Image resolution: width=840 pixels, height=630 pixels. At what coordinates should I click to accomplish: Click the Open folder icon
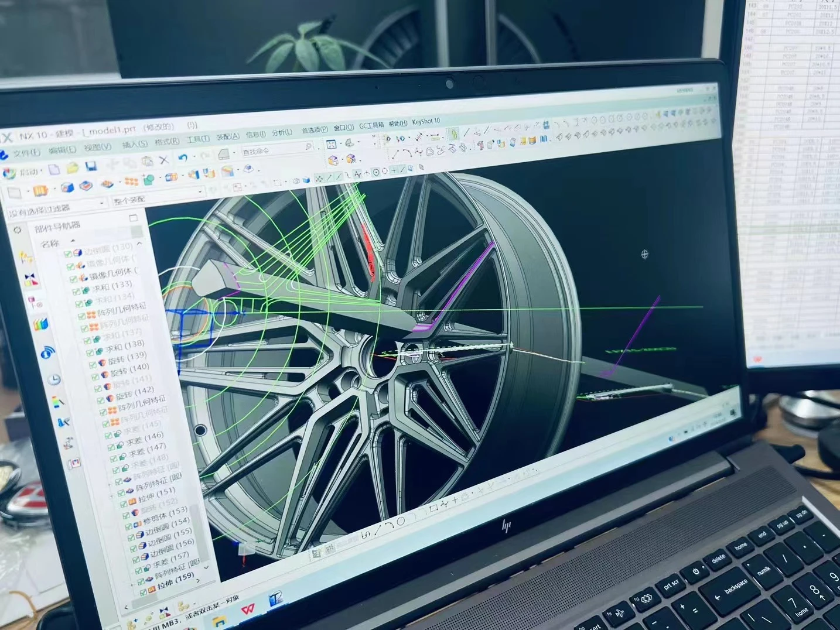[x=72, y=169]
